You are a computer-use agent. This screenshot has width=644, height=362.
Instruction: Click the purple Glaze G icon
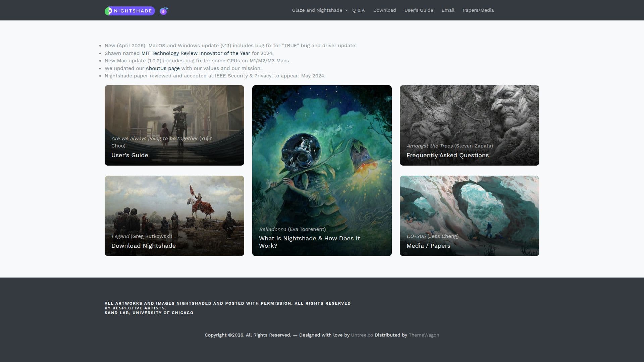click(x=164, y=11)
